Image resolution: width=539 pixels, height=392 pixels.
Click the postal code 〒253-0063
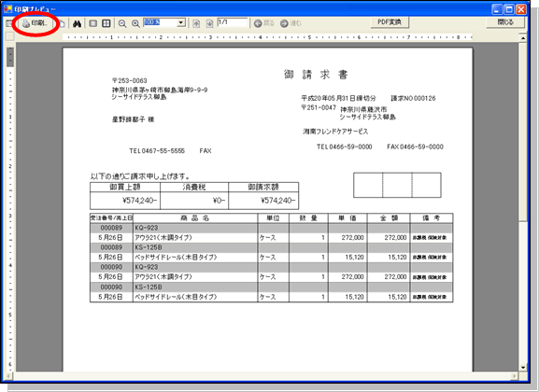(x=129, y=81)
